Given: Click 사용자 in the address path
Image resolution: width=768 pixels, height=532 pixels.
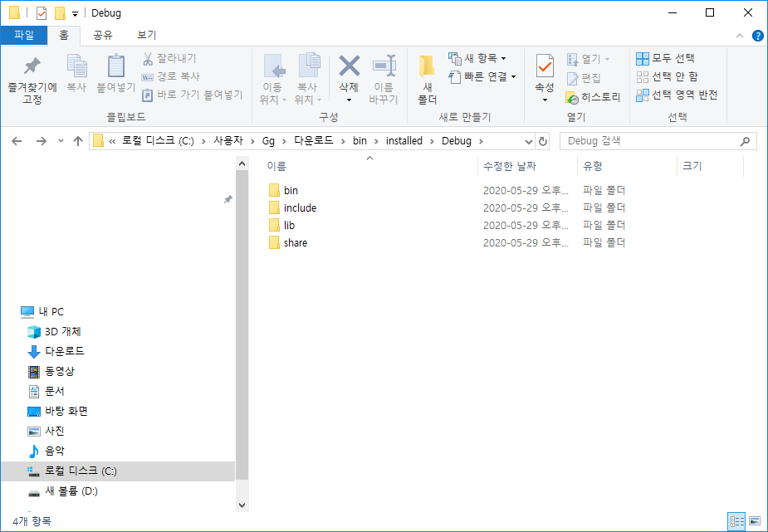Looking at the screenshot, I should tap(228, 141).
